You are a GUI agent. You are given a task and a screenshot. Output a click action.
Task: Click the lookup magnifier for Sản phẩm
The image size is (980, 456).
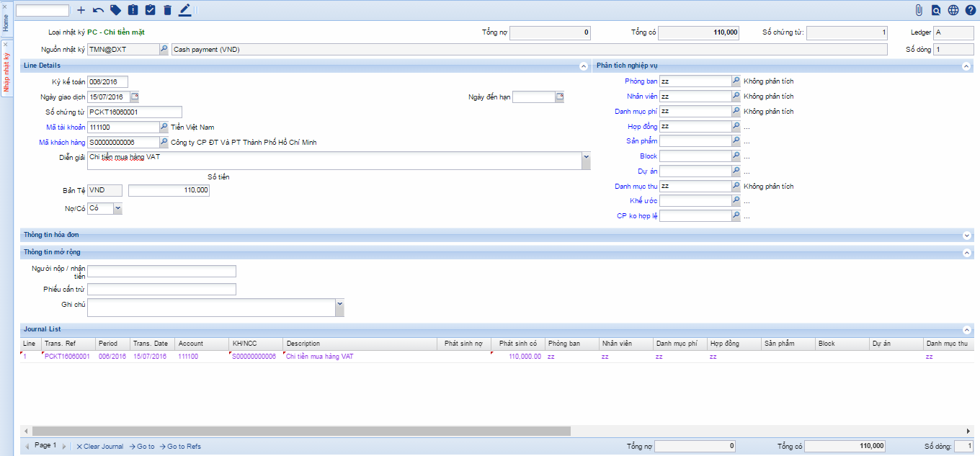tap(736, 141)
